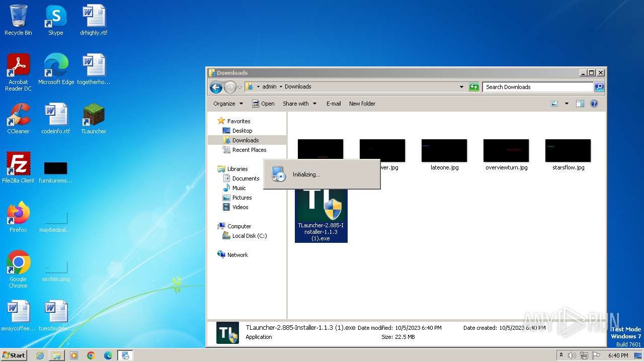Click Open toolbar button

point(263,104)
